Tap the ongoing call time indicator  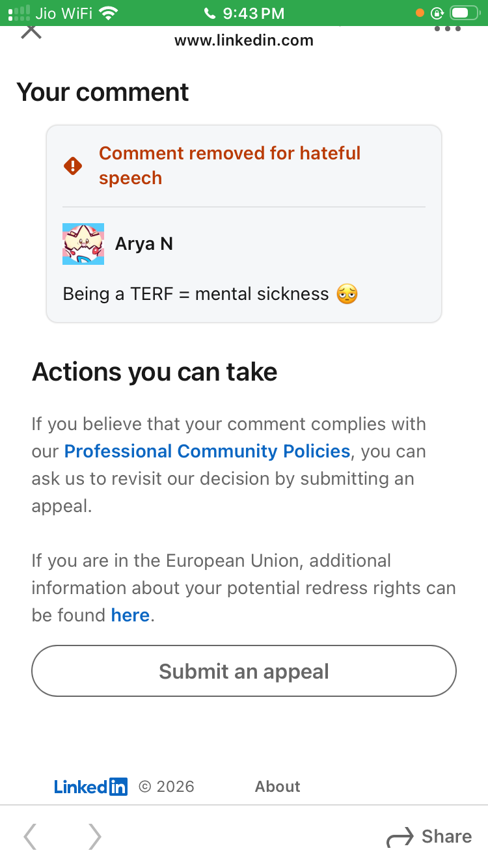coord(244,13)
